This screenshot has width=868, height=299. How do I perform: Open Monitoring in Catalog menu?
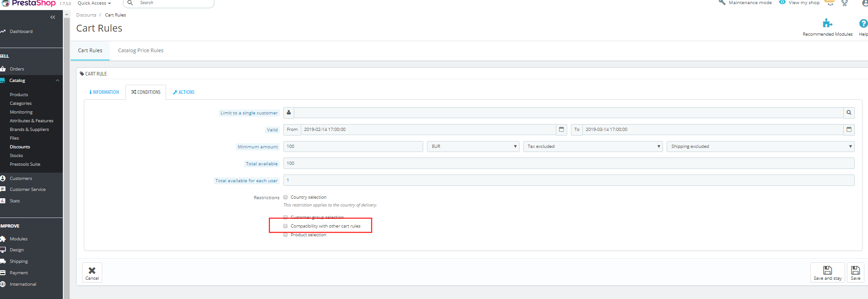click(x=21, y=112)
